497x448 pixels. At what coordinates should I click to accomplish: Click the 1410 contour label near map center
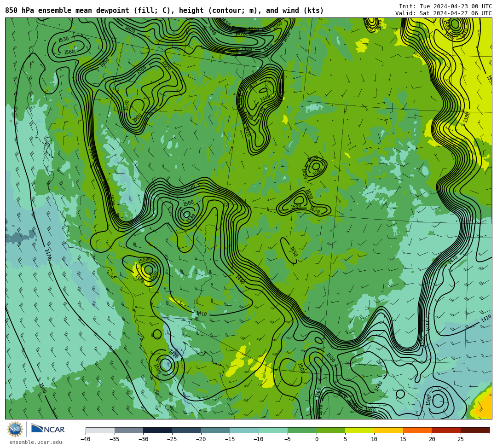point(201,314)
